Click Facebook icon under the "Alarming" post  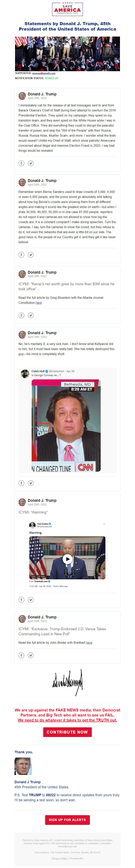[21, 600]
